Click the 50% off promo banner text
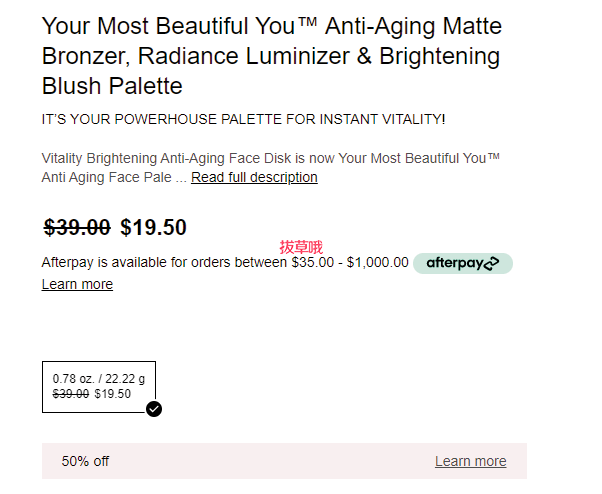 coord(85,461)
